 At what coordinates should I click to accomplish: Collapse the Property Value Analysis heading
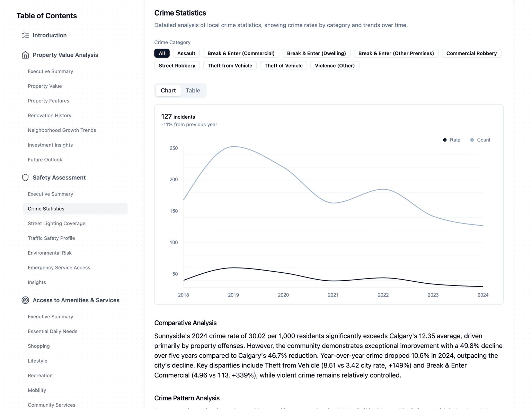tap(65, 55)
